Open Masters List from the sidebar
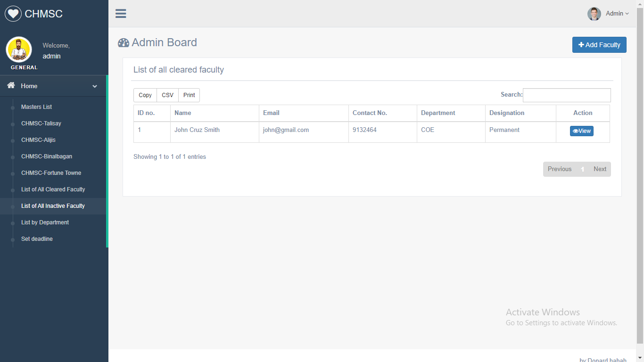644x362 pixels. click(x=36, y=107)
